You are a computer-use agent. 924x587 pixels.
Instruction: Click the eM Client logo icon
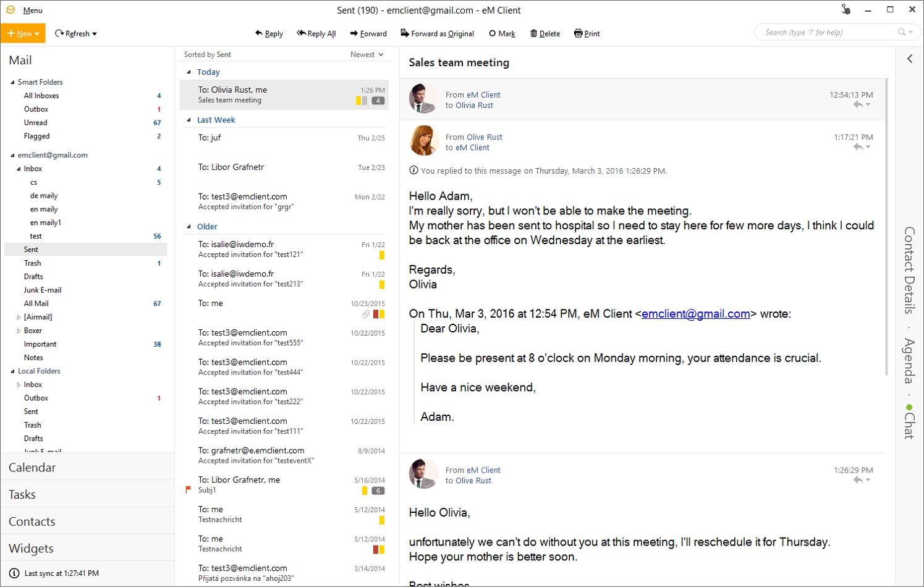click(11, 10)
